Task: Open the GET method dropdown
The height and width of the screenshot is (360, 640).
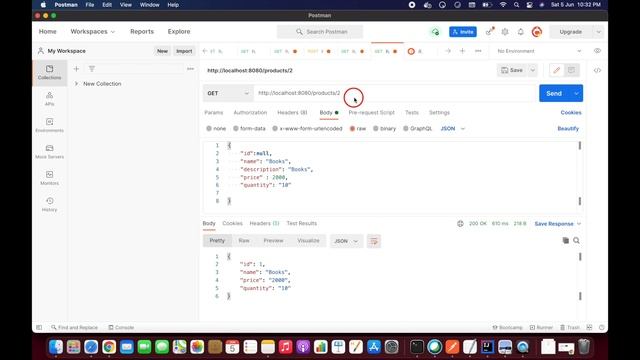Action: click(x=228, y=93)
